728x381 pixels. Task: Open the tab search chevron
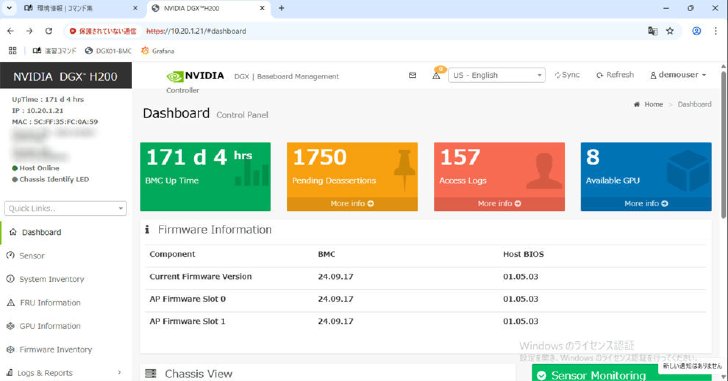(x=9, y=8)
